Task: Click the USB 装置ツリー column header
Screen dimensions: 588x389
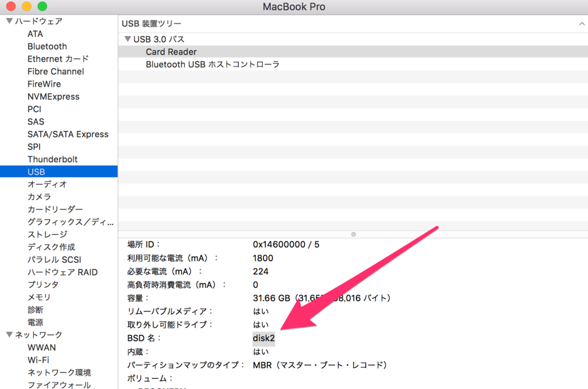Action: (152, 24)
